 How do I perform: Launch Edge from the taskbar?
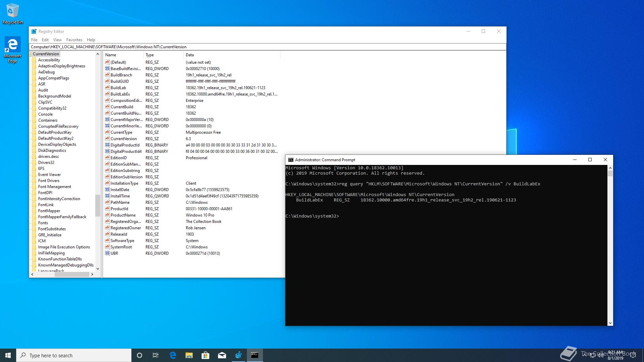coord(173,355)
